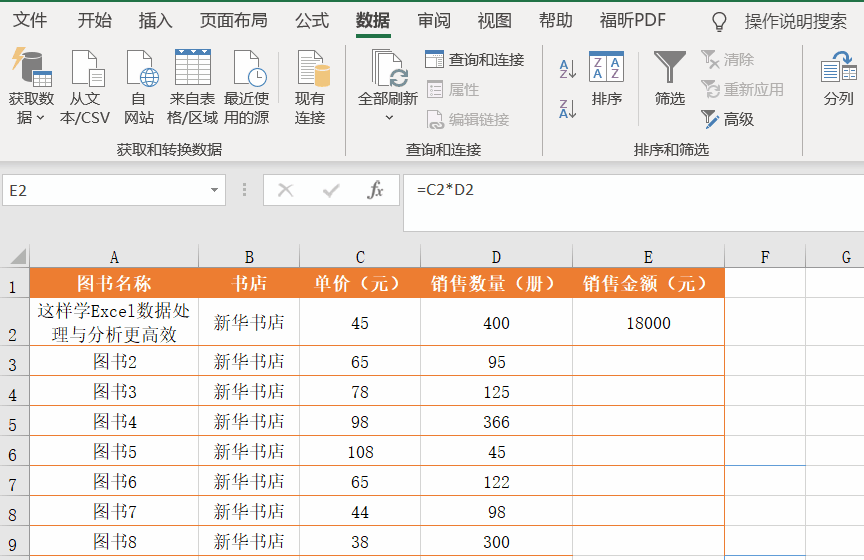Viewport: 864px width, 560px height.
Task: Switch to the 公式 tab
Action: tap(312, 20)
